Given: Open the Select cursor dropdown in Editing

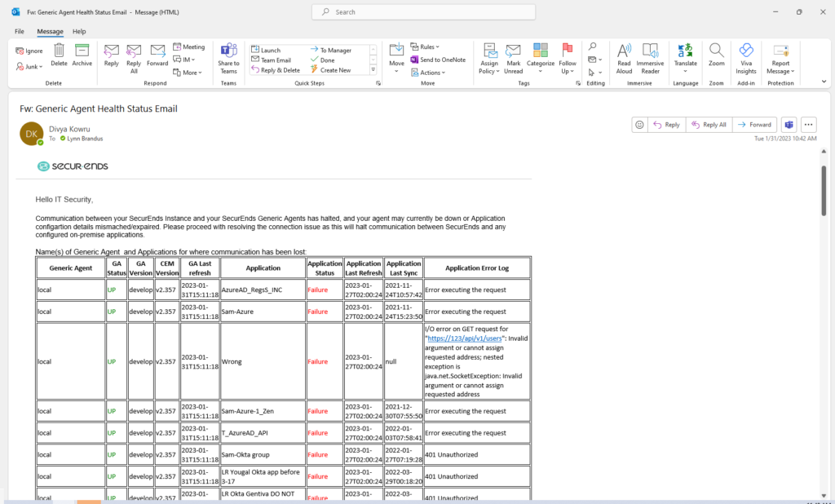Looking at the screenshot, I should tap(594, 73).
